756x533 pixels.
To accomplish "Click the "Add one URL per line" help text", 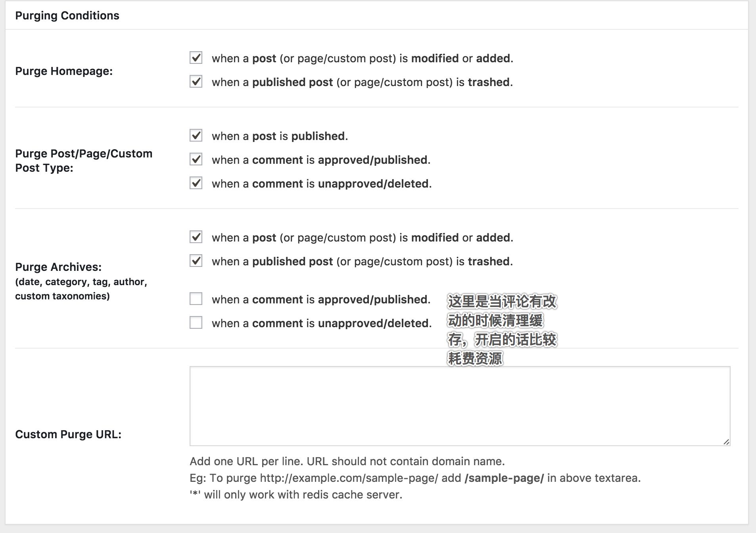I will tap(347, 461).
